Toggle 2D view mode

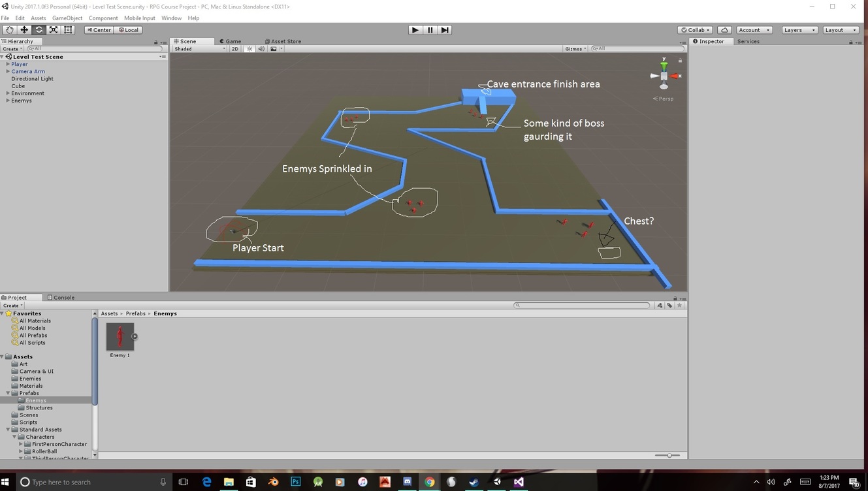click(x=235, y=49)
